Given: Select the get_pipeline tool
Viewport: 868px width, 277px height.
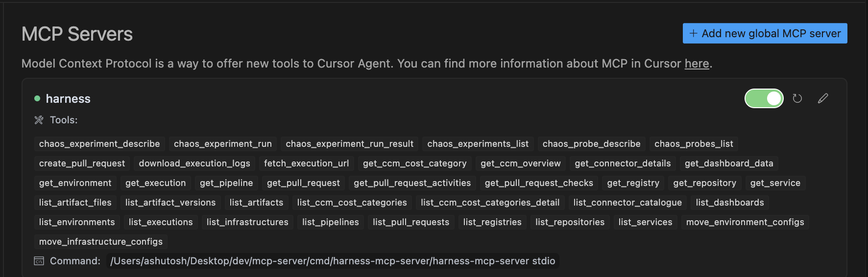Looking at the screenshot, I should [x=226, y=183].
